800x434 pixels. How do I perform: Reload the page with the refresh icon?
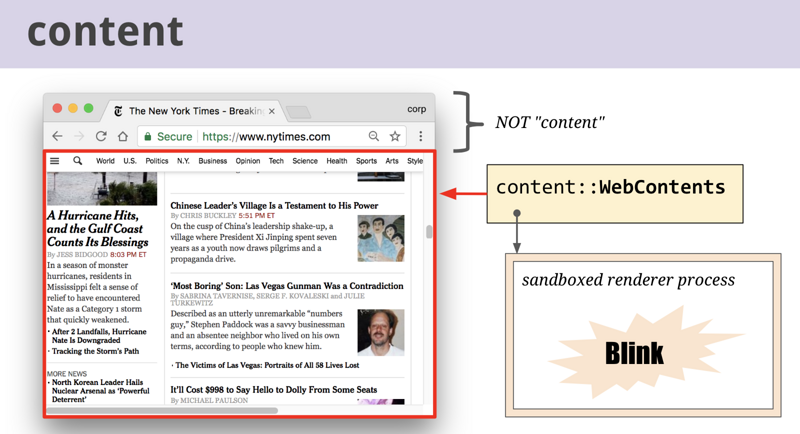[x=101, y=136]
